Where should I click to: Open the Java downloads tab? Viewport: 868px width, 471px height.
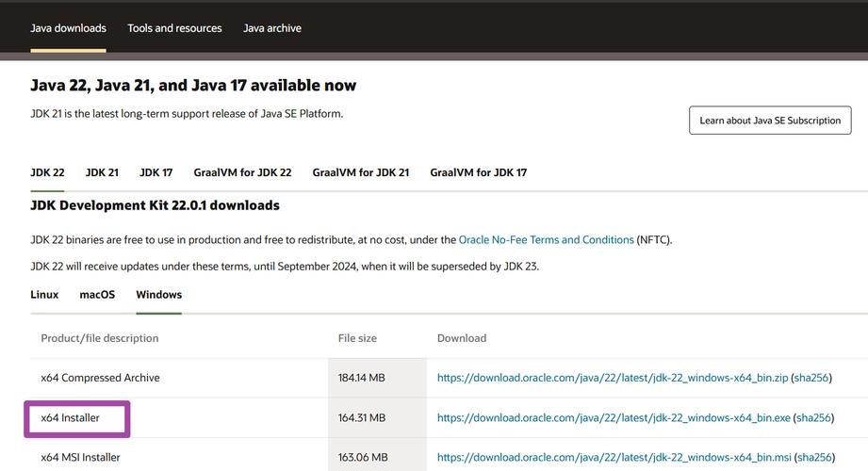tap(68, 28)
